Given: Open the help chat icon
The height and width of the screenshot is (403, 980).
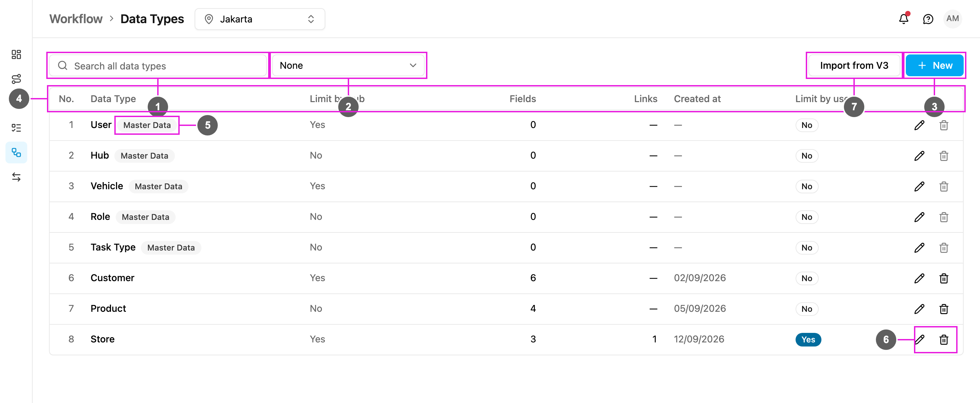Looking at the screenshot, I should click(928, 19).
